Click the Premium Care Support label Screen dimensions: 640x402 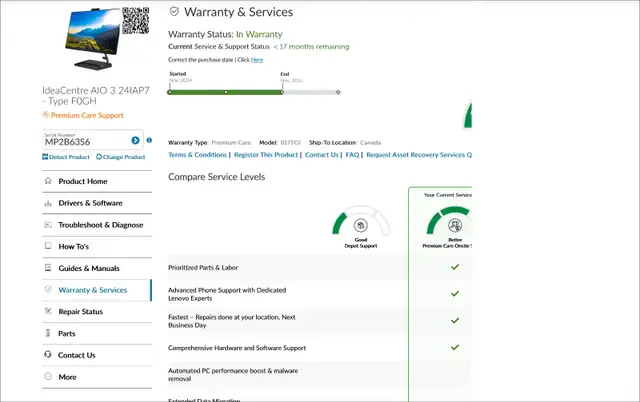(87, 115)
